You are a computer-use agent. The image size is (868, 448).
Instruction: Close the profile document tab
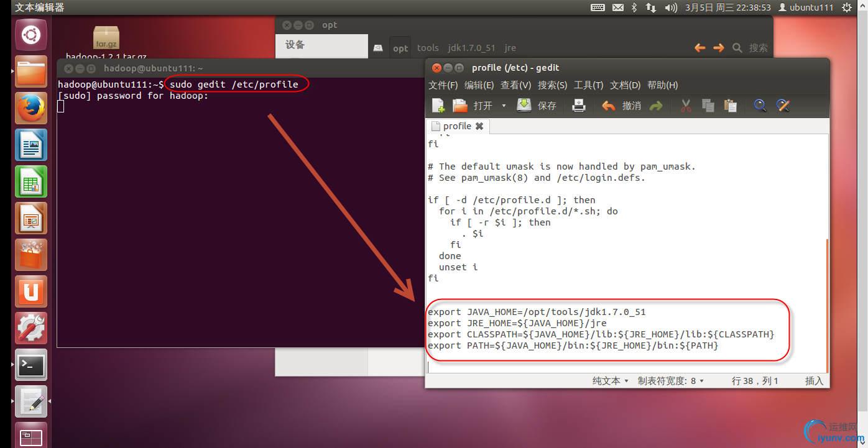point(479,126)
